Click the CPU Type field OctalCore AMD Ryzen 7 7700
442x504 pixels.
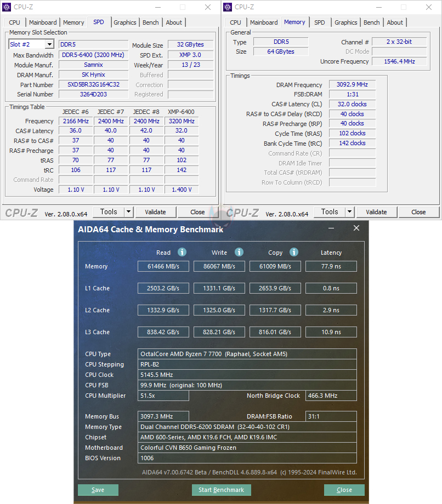247,354
